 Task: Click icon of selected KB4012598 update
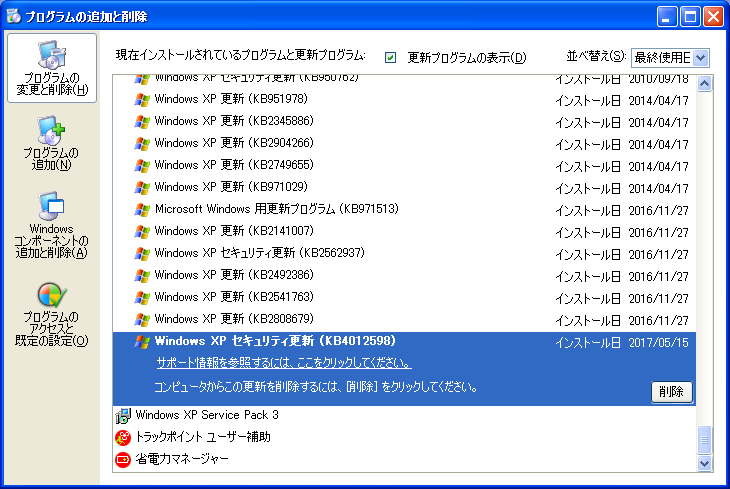click(x=142, y=341)
